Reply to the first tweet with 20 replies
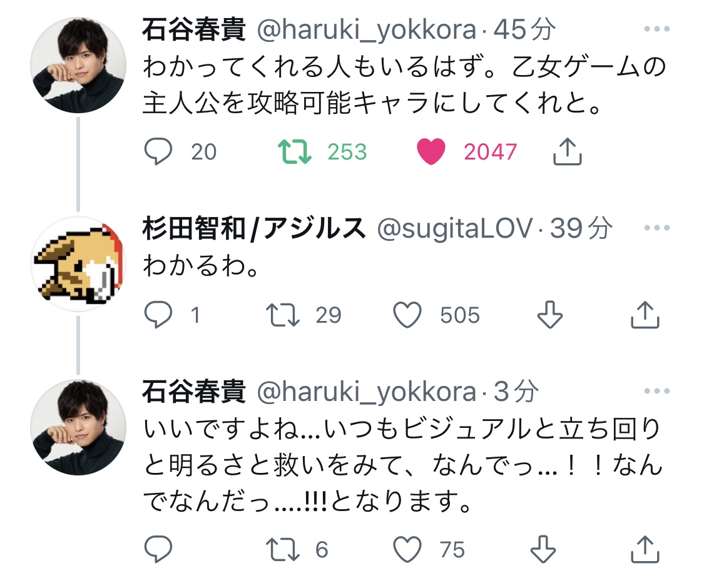704x588 pixels. click(x=158, y=152)
